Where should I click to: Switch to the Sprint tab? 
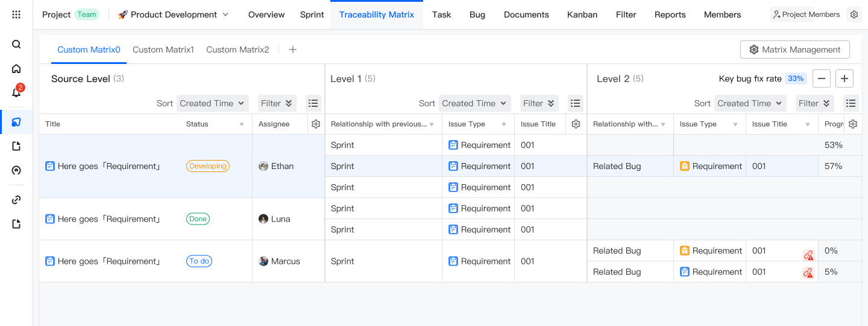(312, 14)
